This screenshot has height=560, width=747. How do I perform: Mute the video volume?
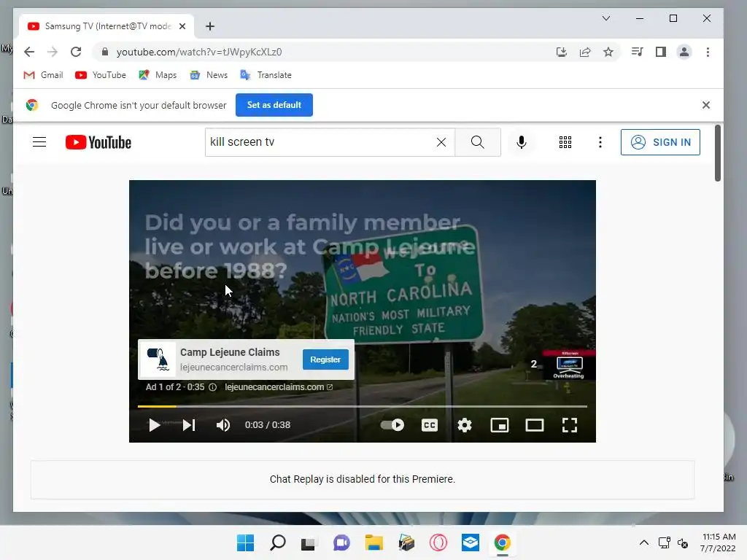[x=223, y=425]
